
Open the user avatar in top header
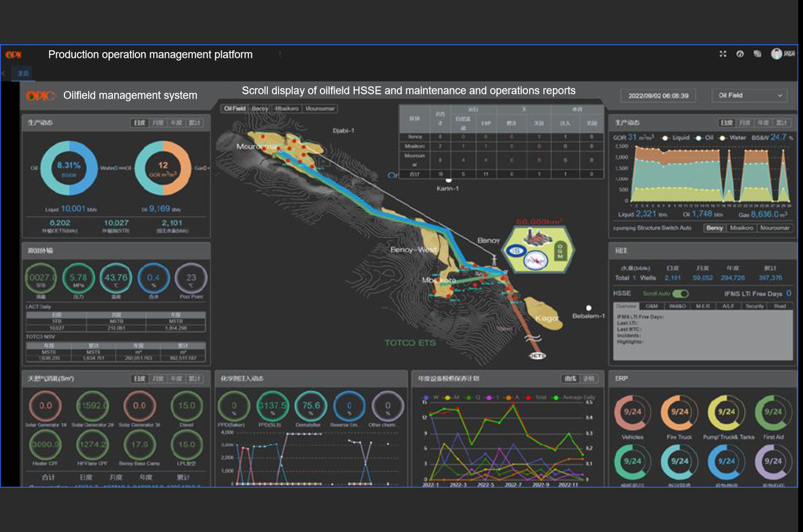776,54
